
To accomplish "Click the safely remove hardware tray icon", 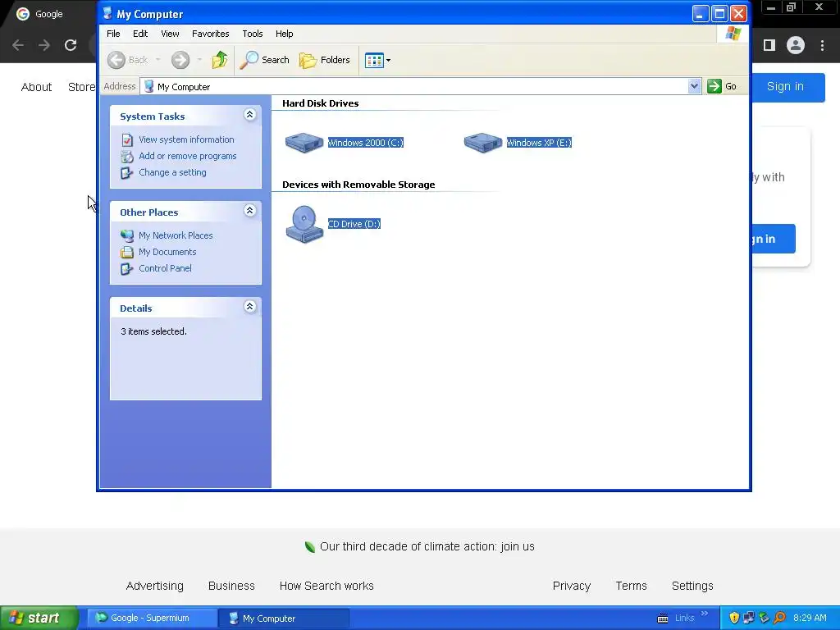I will pyautogui.click(x=764, y=619).
